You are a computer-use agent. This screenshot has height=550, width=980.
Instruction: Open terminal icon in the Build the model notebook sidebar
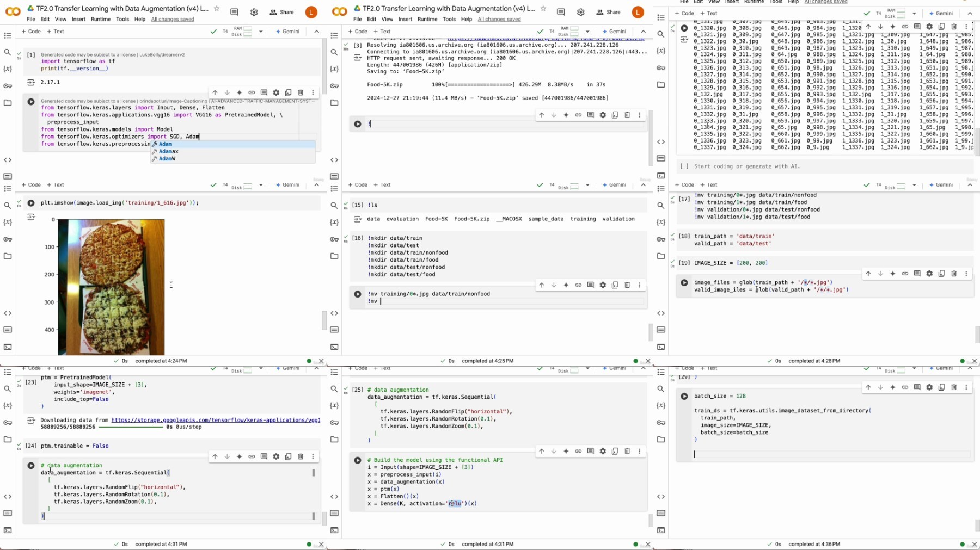tap(334, 530)
